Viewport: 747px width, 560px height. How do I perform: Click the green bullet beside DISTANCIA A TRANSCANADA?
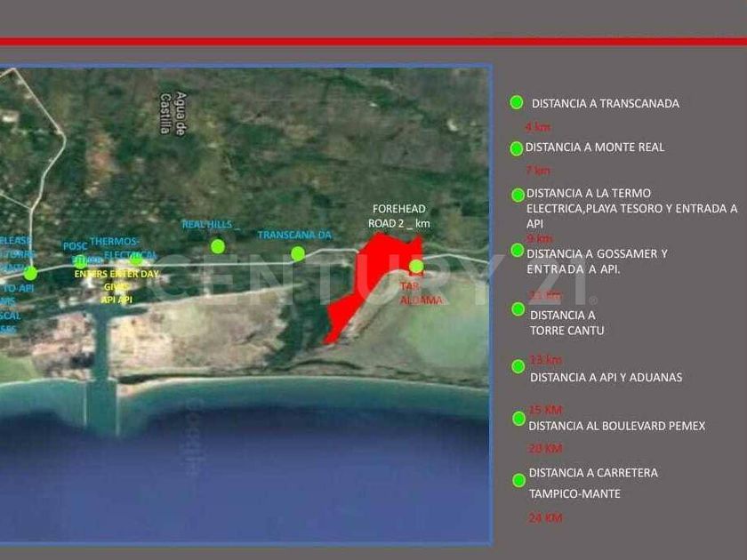(517, 102)
